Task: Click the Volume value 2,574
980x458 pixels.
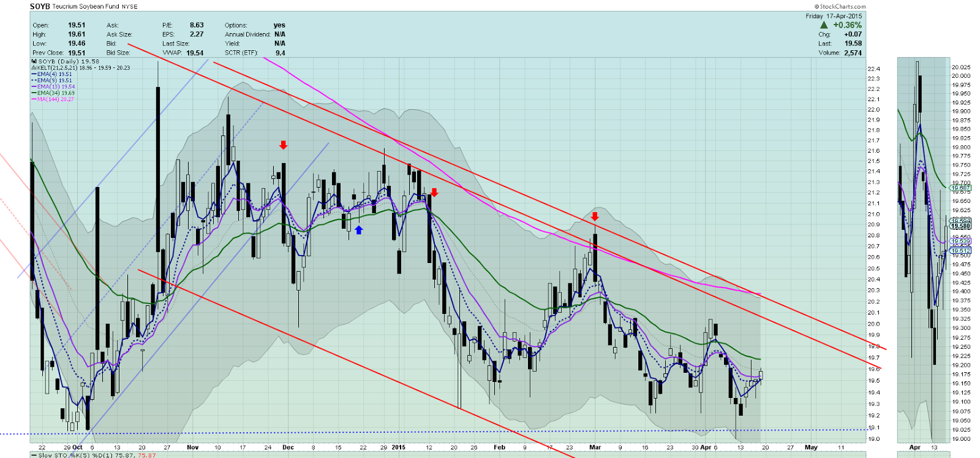Action: click(853, 53)
